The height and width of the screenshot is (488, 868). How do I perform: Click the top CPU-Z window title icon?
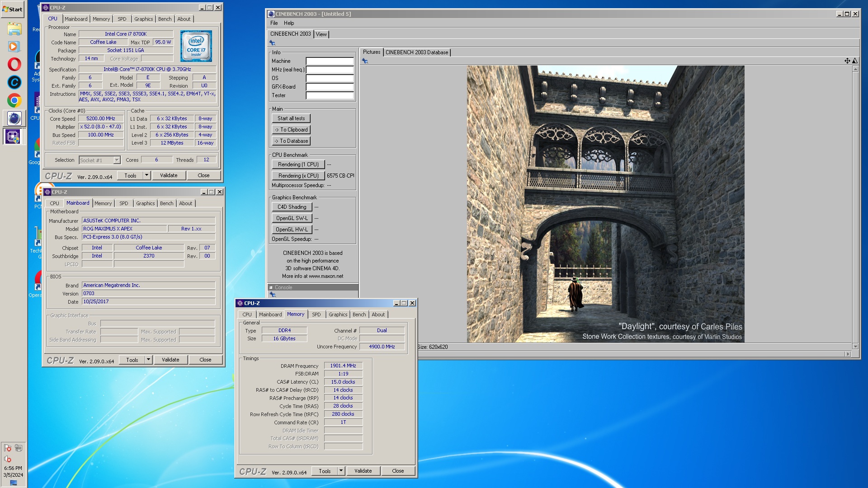46,8
